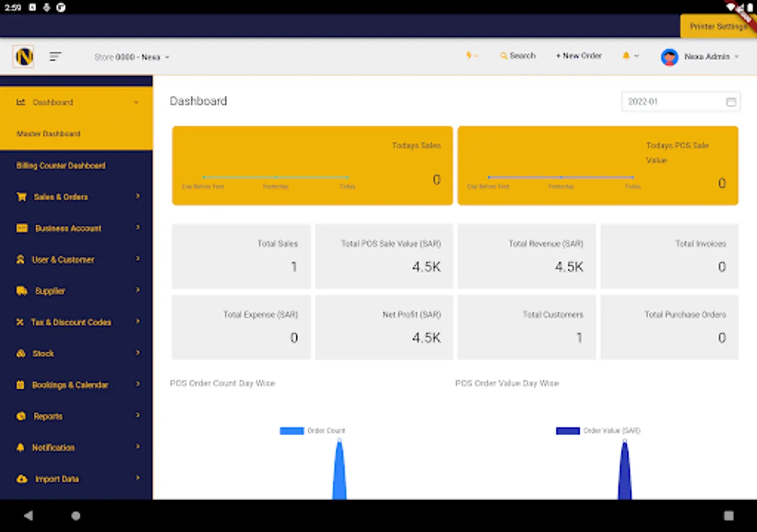Open the Store 0000 - Nexa dropdown
This screenshot has height=532, width=757.
(132, 57)
